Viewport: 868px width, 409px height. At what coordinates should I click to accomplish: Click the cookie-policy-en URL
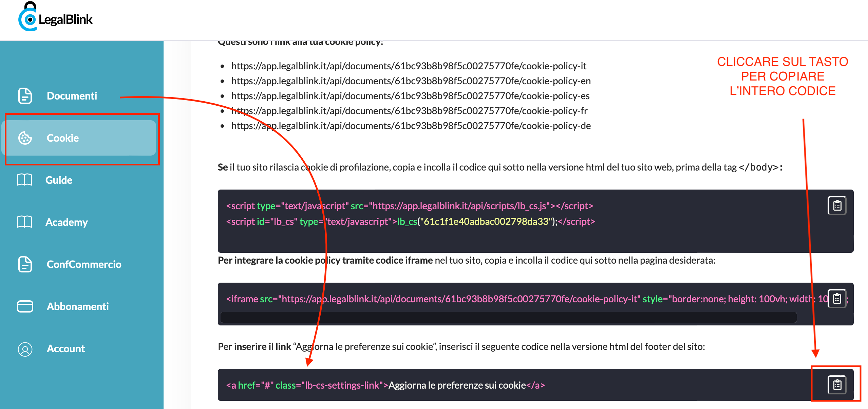tap(411, 81)
